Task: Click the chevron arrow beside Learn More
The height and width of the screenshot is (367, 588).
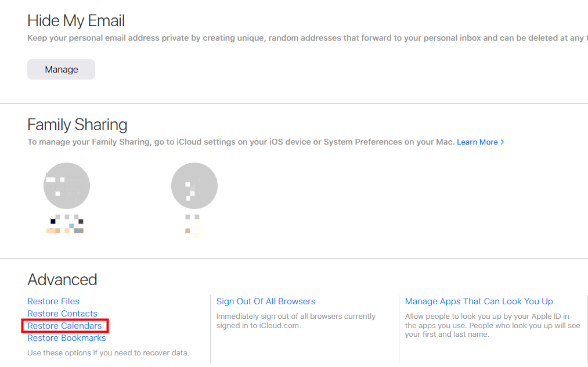Action: click(502, 142)
